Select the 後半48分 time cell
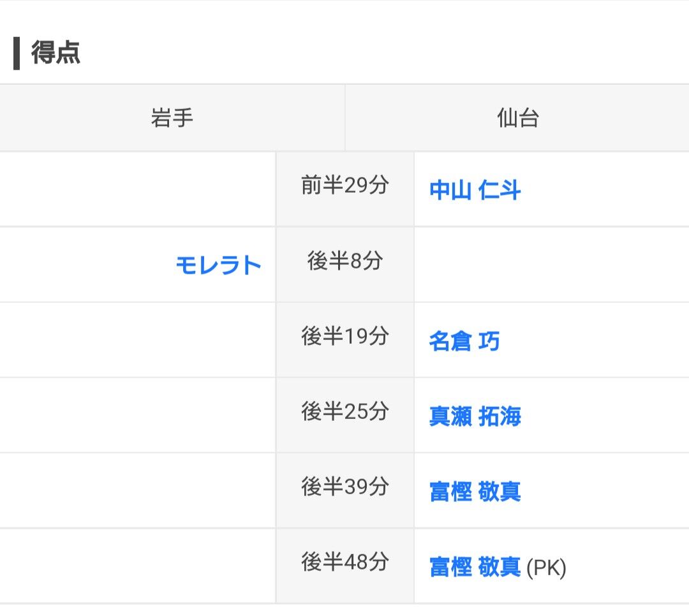 pyautogui.click(x=344, y=562)
